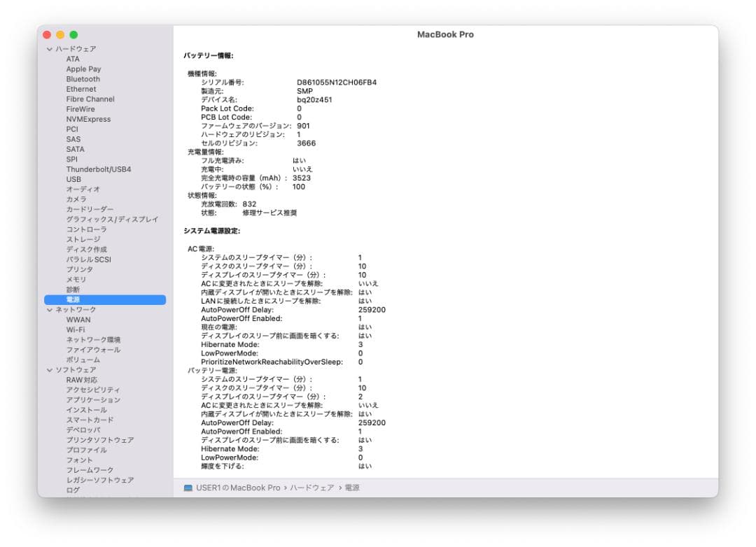The height and width of the screenshot is (547, 756).
Task: Open Ethernet hardware details
Action: click(x=80, y=89)
